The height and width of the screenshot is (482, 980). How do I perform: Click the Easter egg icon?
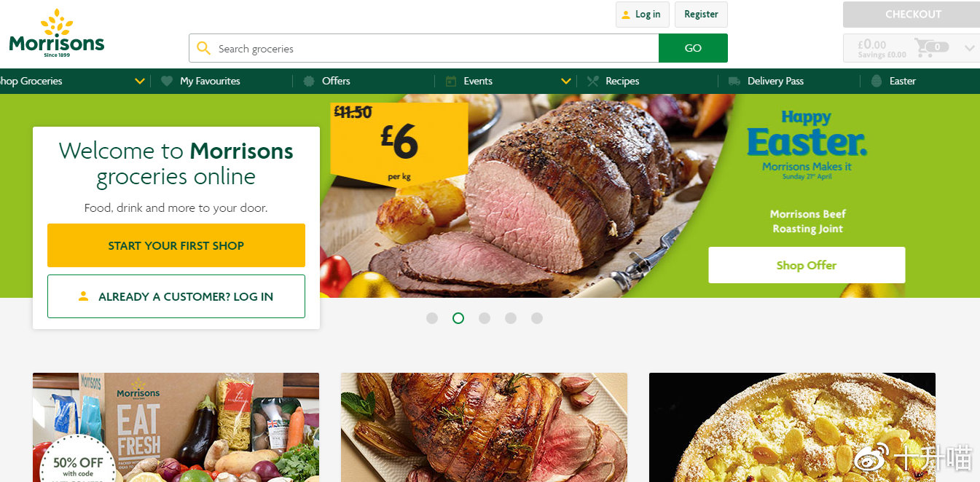tap(877, 81)
